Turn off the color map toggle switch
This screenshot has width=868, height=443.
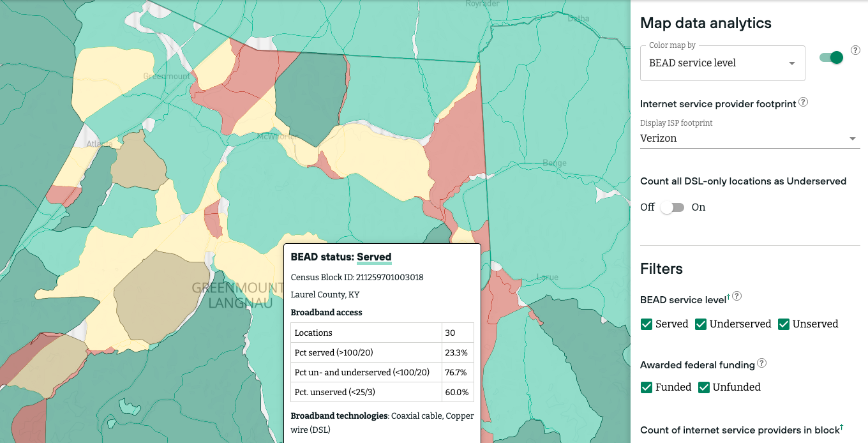coord(832,57)
